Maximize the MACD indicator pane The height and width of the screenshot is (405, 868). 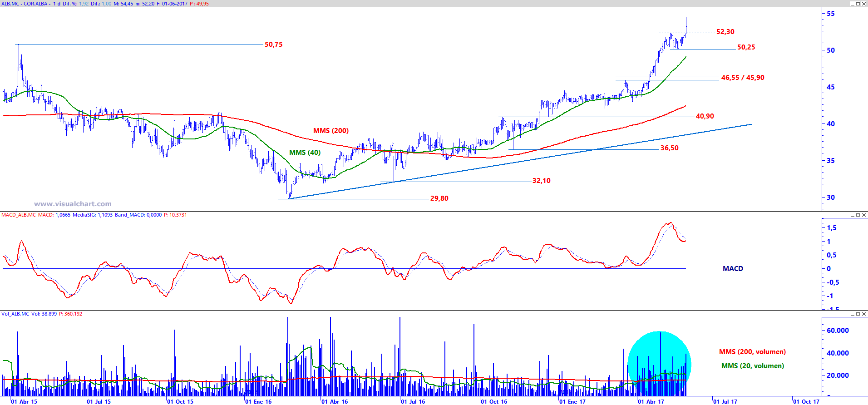click(858, 215)
